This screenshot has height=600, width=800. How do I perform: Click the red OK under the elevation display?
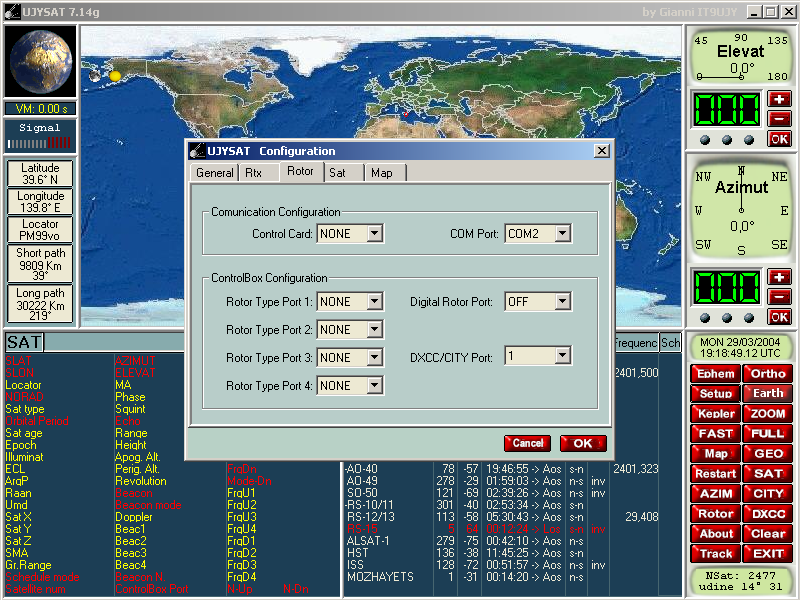point(779,139)
